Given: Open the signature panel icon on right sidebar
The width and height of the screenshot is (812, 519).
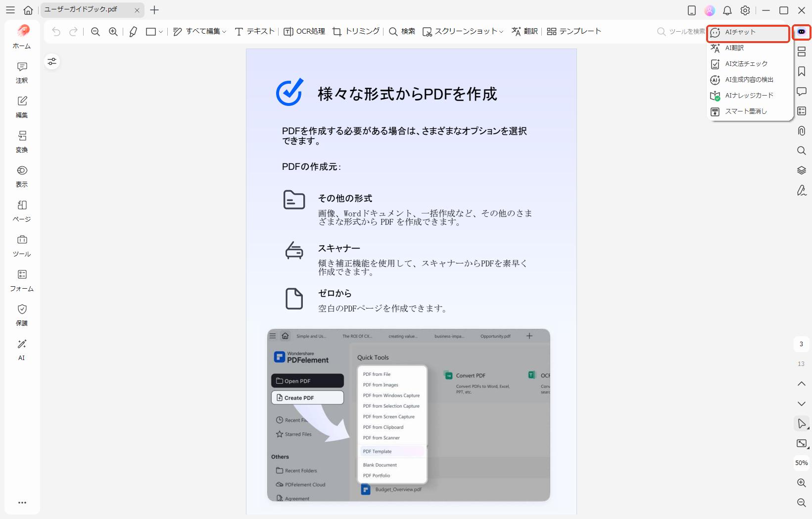Looking at the screenshot, I should [x=802, y=190].
